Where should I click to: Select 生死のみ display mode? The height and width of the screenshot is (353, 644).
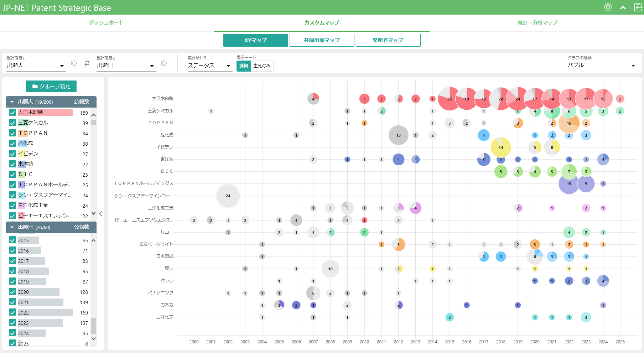pyautogui.click(x=262, y=66)
